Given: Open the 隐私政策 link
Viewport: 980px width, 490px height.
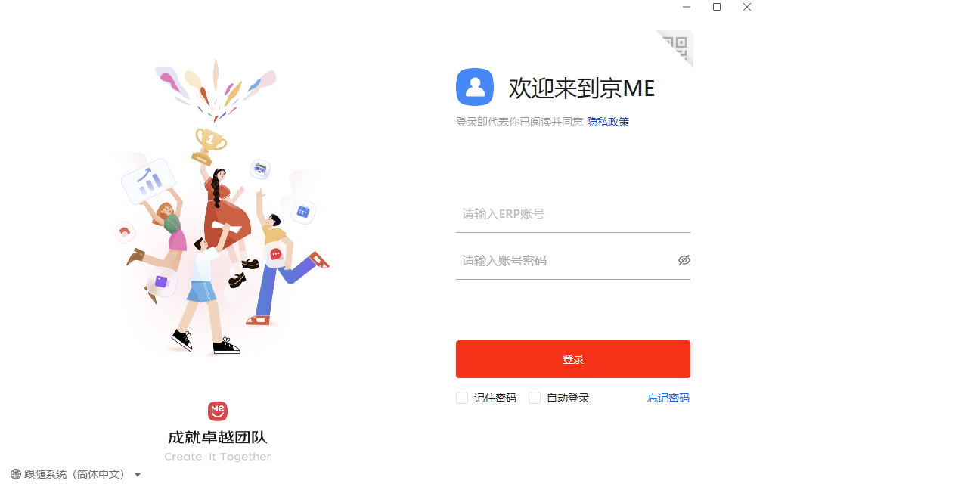Looking at the screenshot, I should 608,122.
